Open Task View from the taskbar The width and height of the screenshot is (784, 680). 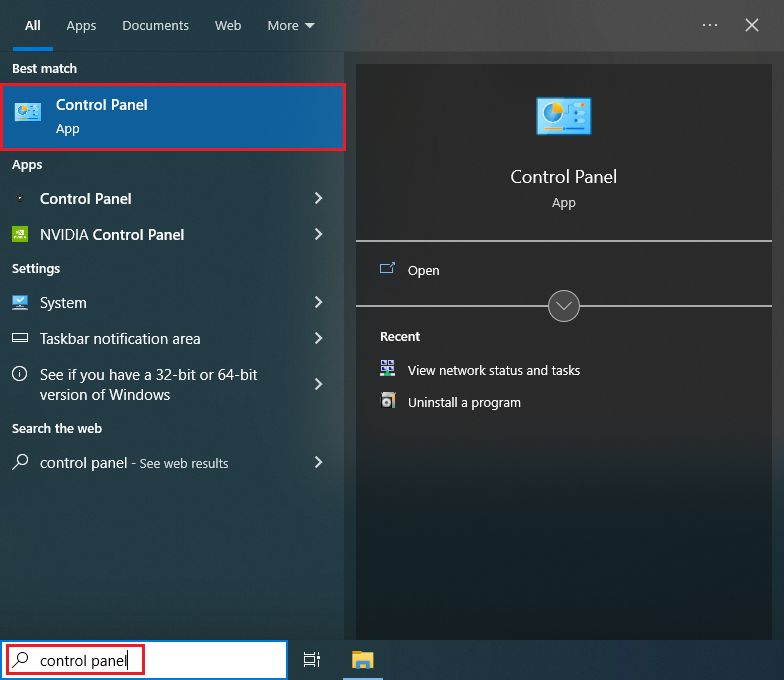312,660
